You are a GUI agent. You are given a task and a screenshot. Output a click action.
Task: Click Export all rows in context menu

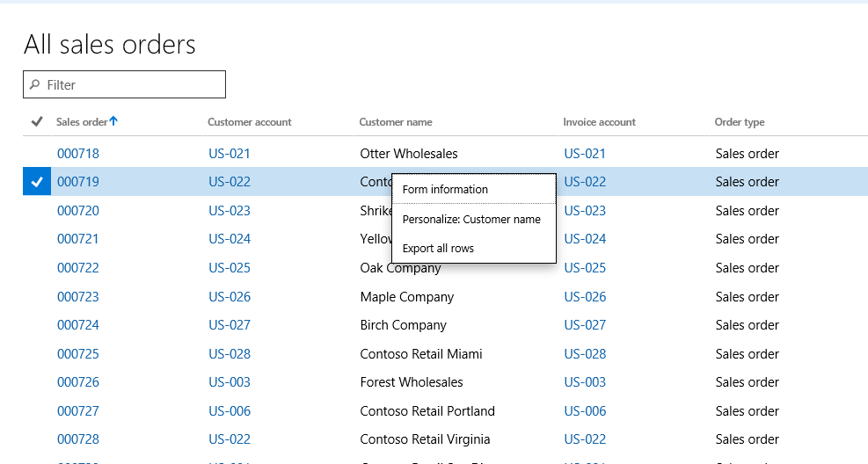(438, 249)
